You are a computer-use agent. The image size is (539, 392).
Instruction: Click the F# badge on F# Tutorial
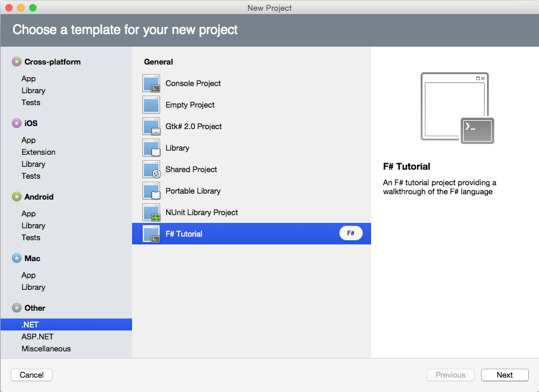click(x=351, y=233)
